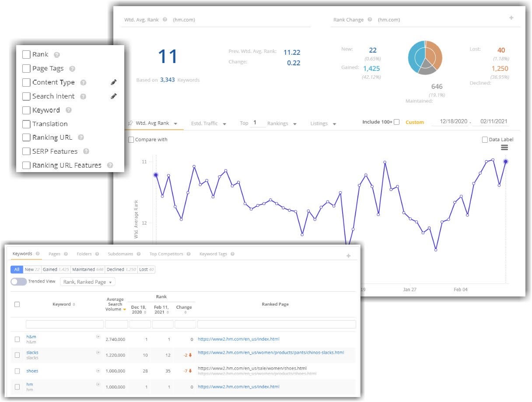Click the help icon next to Rank Change
This screenshot has width=532, height=402.
pyautogui.click(x=370, y=20)
